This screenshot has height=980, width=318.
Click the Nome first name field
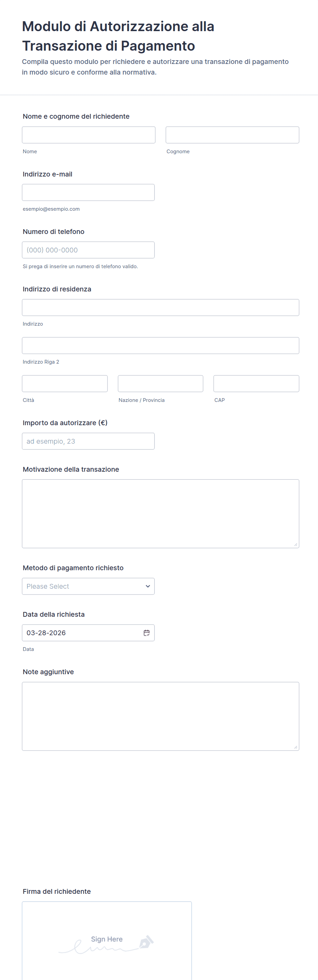[89, 135]
